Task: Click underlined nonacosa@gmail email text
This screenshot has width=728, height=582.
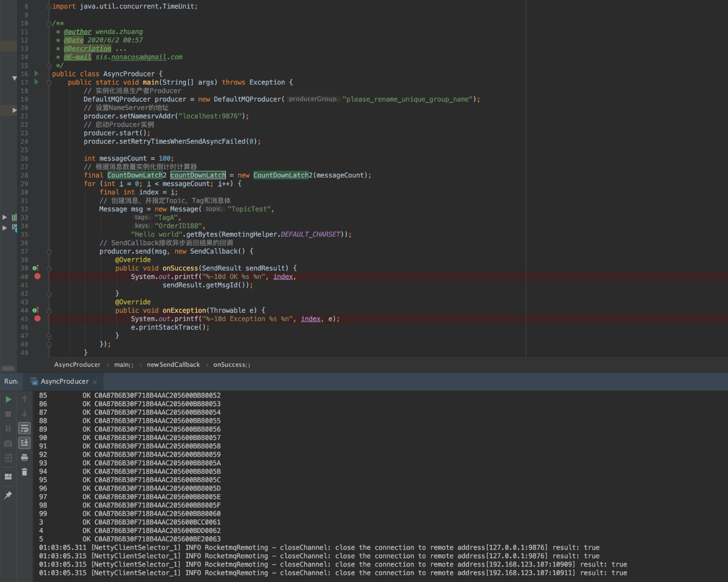Action: [x=139, y=57]
